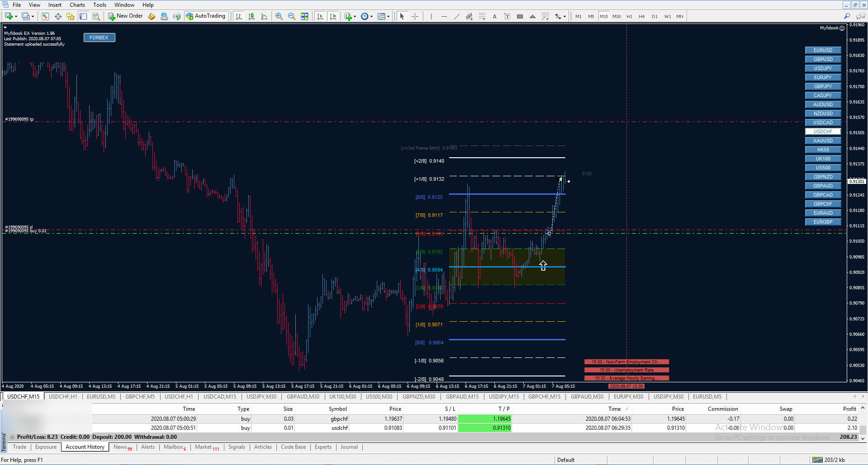This screenshot has height=465, width=868.
Task: Expand the indicators list dropdown arrow
Action: (355, 17)
